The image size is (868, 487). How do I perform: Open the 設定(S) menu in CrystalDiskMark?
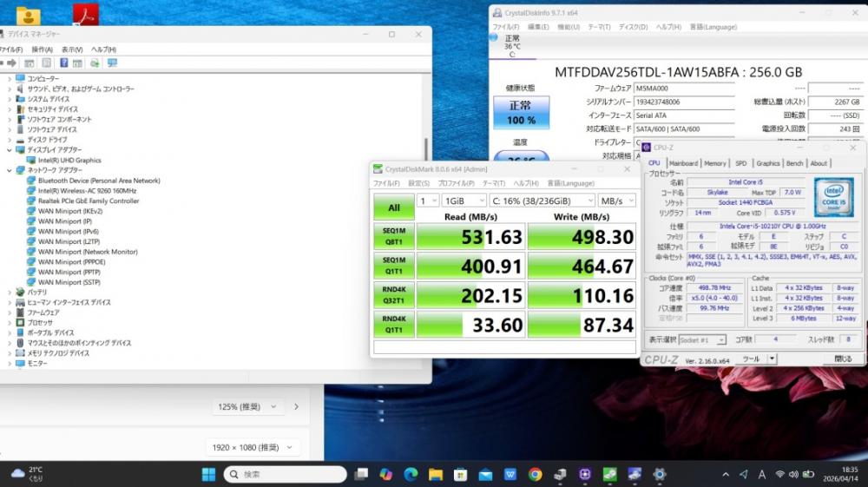419,183
